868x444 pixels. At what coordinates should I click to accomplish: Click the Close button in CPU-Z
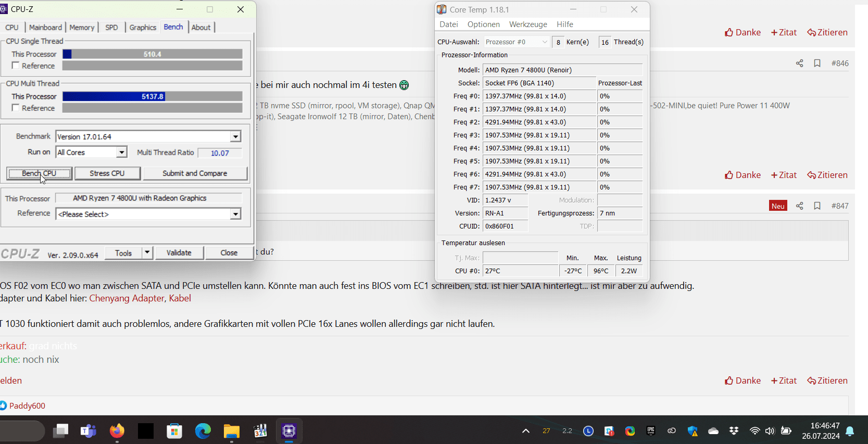[x=229, y=252]
